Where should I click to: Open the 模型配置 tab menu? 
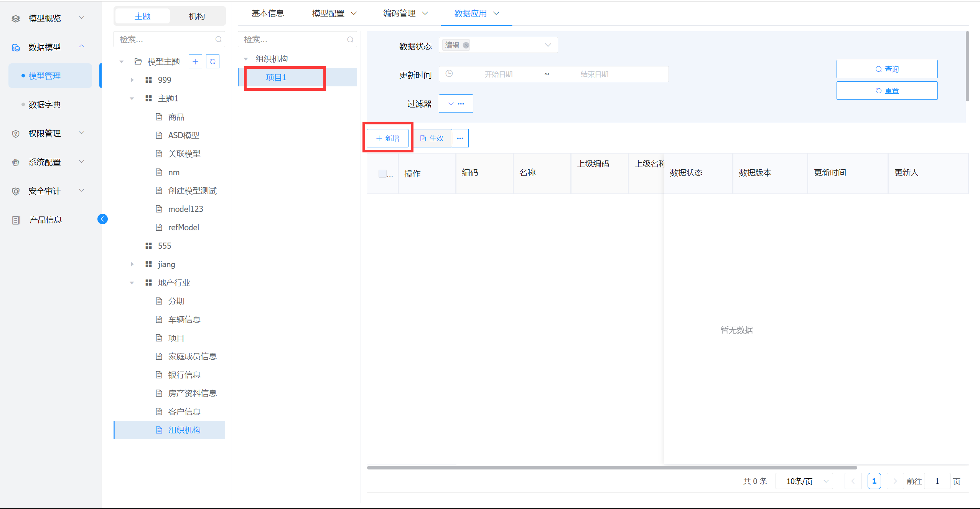(x=334, y=13)
